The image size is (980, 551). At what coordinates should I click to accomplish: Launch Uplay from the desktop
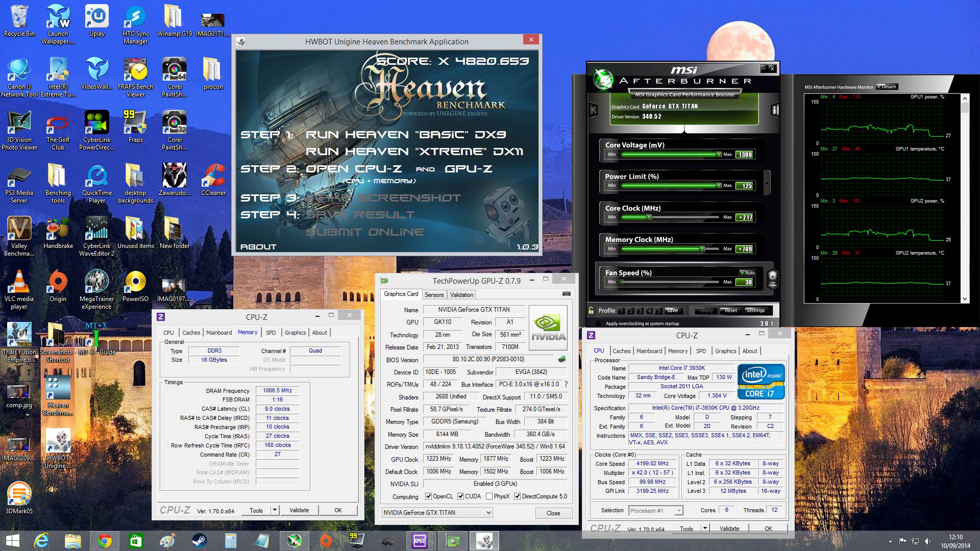click(x=96, y=21)
